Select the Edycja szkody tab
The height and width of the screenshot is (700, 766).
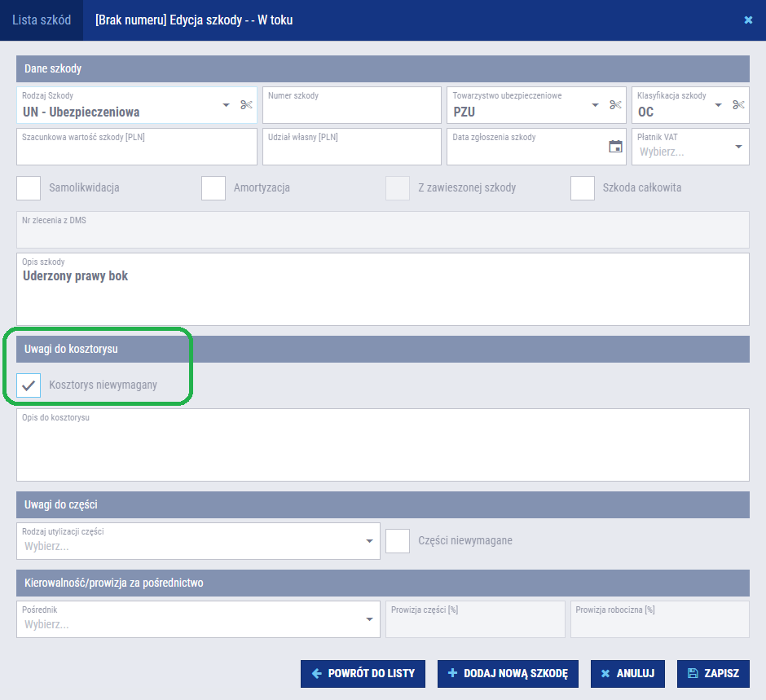point(194,20)
